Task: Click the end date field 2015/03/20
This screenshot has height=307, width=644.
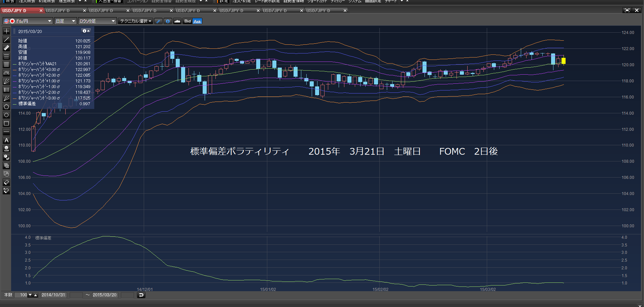Action: pyautogui.click(x=105, y=295)
